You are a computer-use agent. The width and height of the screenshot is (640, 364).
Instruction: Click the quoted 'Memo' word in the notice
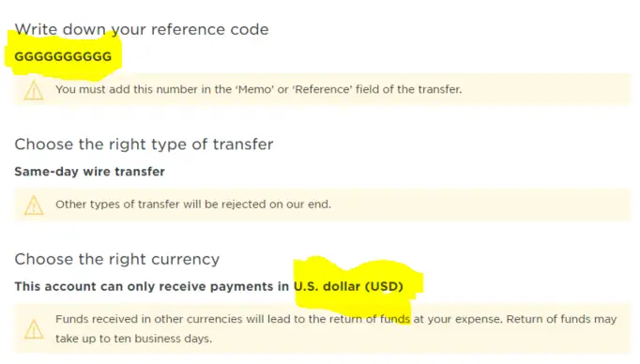click(255, 89)
